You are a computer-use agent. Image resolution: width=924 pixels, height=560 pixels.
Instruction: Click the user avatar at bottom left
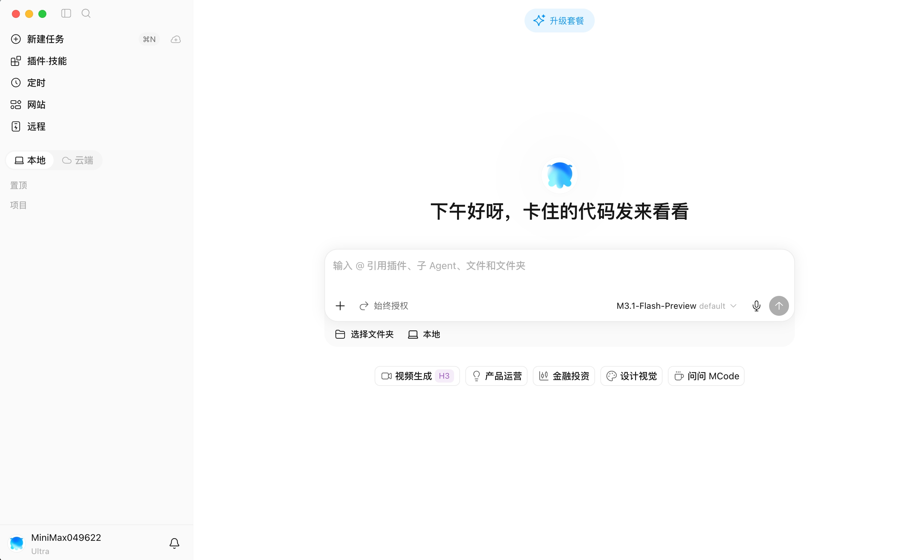pyautogui.click(x=17, y=543)
